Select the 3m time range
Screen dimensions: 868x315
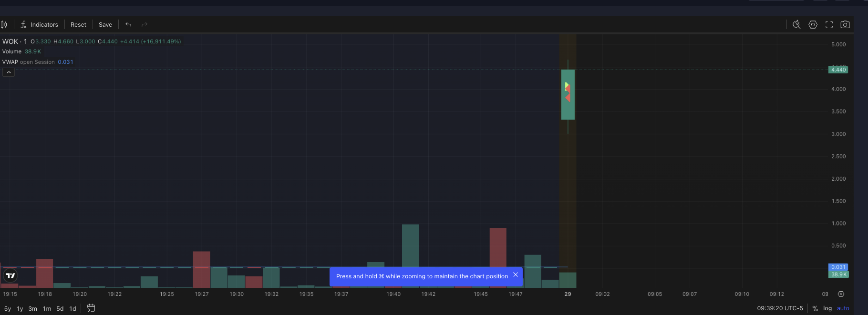coord(32,309)
